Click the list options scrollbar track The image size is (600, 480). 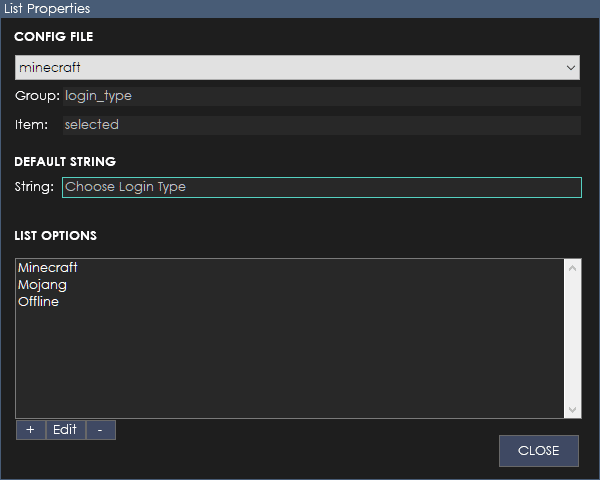pos(572,339)
